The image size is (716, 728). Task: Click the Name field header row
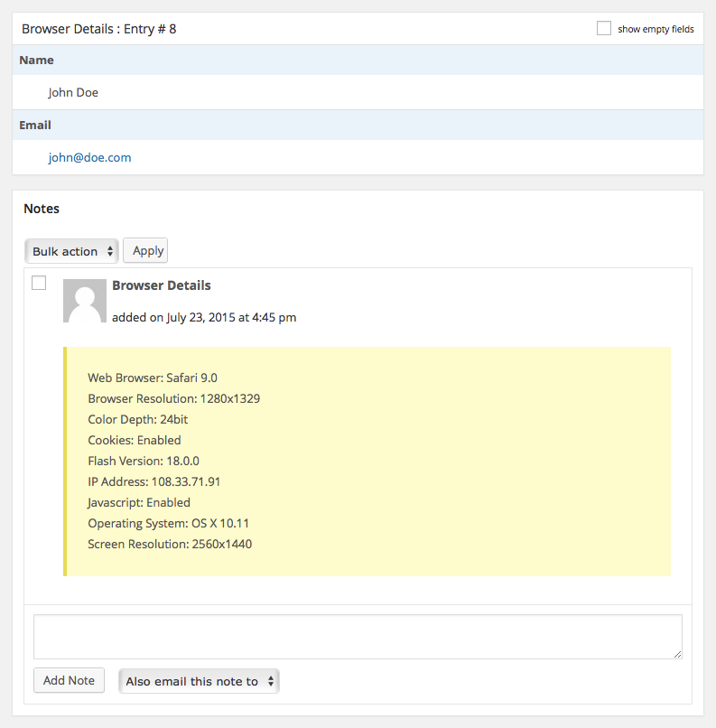click(x=358, y=60)
